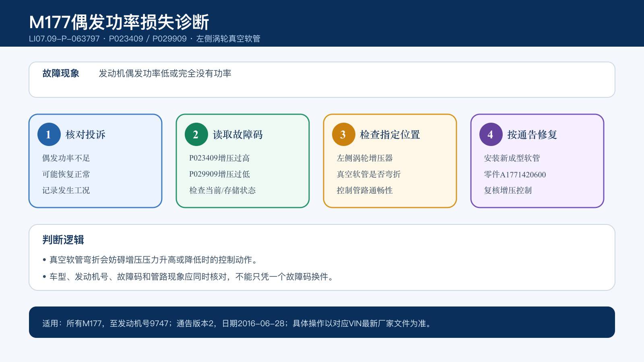The image size is (644, 362).
Task: Click the line 检查当前/存储状态
Action: 223,190
